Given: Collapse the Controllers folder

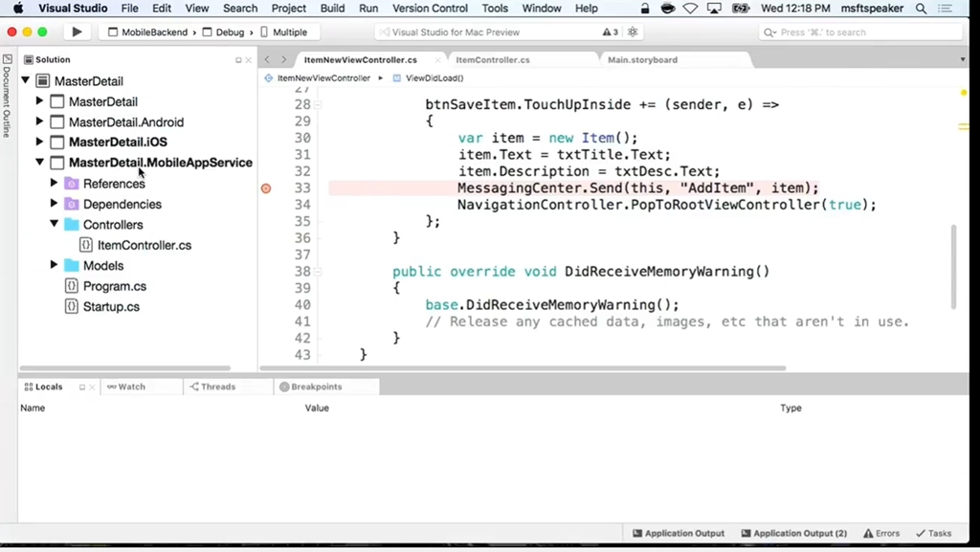Looking at the screenshot, I should click(55, 225).
